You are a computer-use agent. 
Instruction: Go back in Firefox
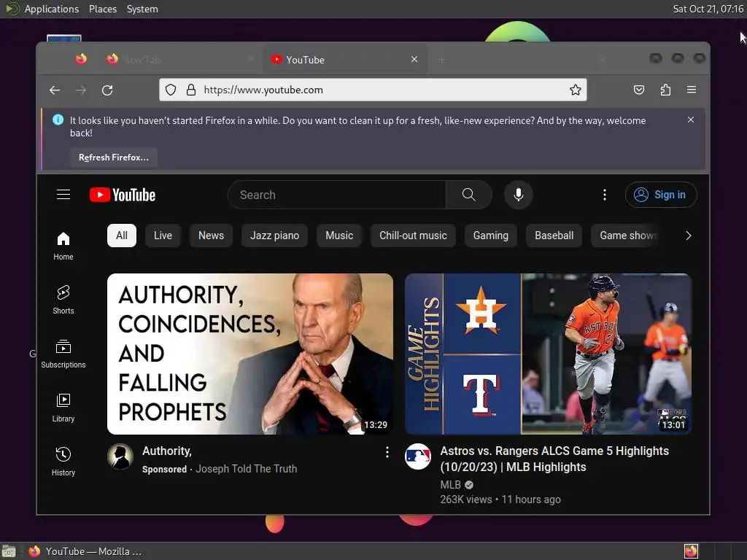click(x=55, y=90)
